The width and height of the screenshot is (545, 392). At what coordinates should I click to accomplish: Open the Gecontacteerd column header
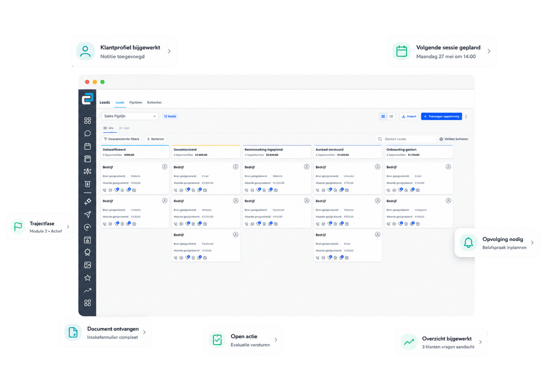(206, 152)
